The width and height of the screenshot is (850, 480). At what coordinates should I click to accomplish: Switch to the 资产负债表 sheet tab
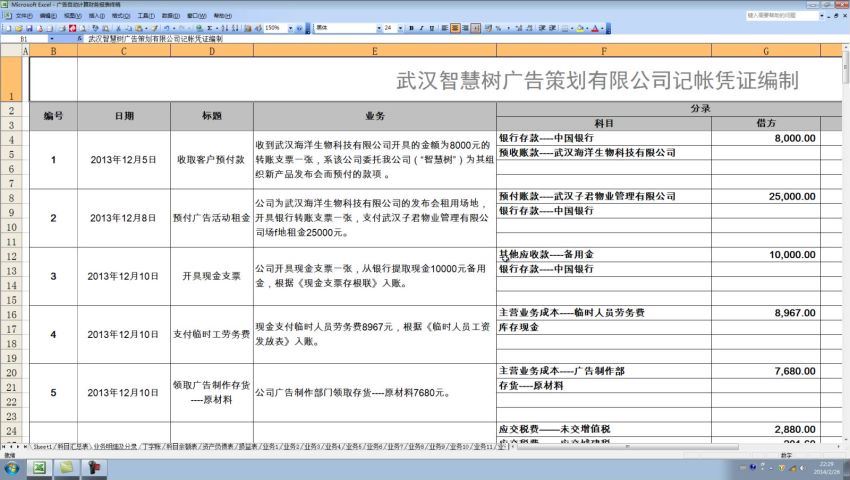217,446
